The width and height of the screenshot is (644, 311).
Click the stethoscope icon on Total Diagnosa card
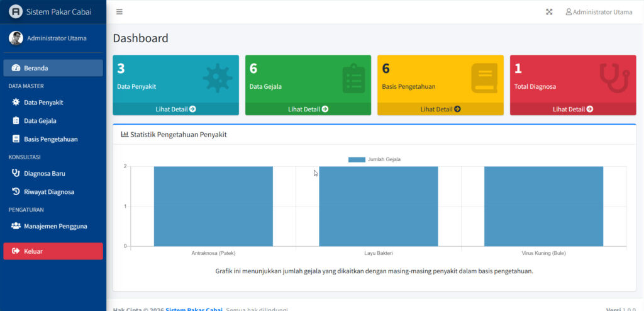pyautogui.click(x=614, y=77)
